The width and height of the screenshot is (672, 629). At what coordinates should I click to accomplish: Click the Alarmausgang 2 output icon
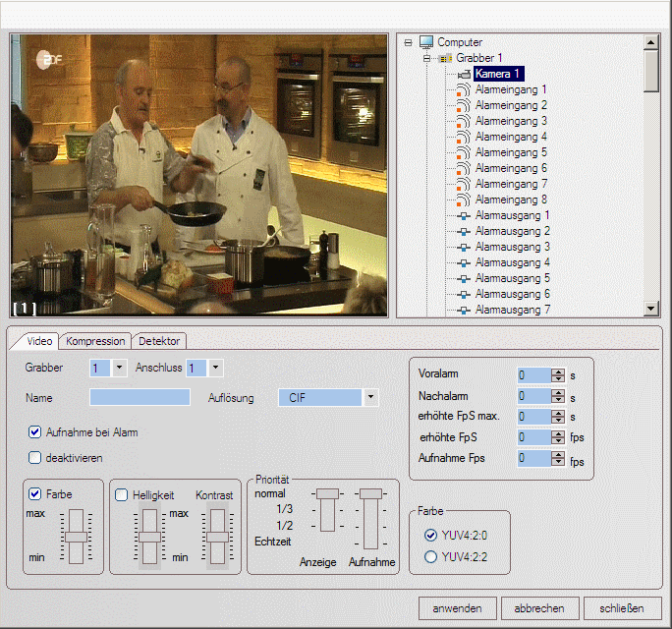point(464,232)
